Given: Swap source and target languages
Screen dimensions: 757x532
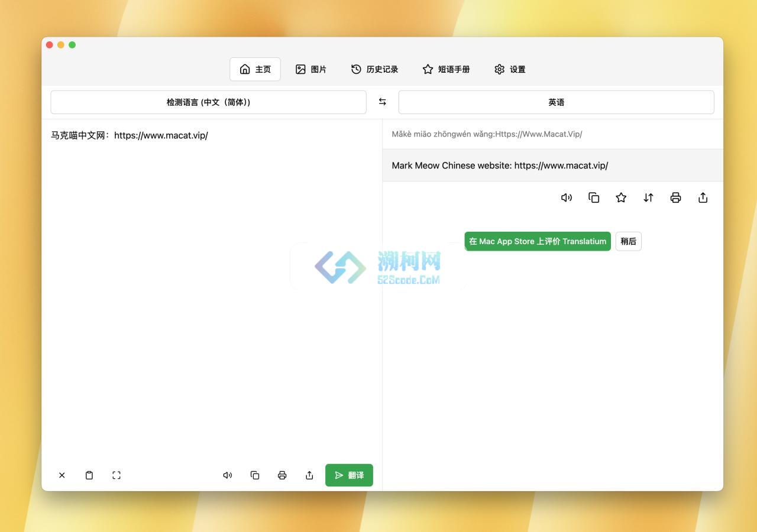Looking at the screenshot, I should click(383, 102).
